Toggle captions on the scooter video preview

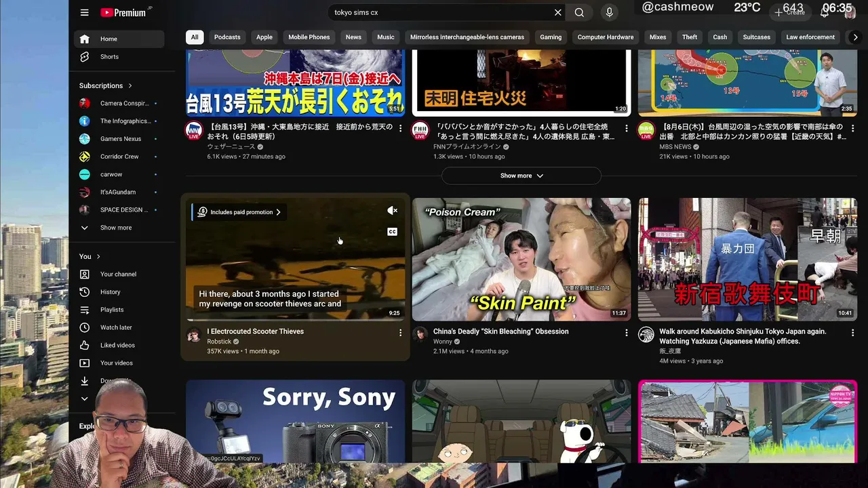(x=392, y=232)
